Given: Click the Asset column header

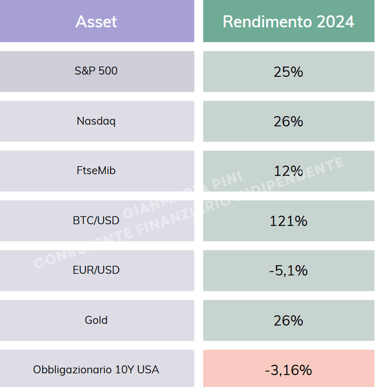Looking at the screenshot, I should coord(97,21).
